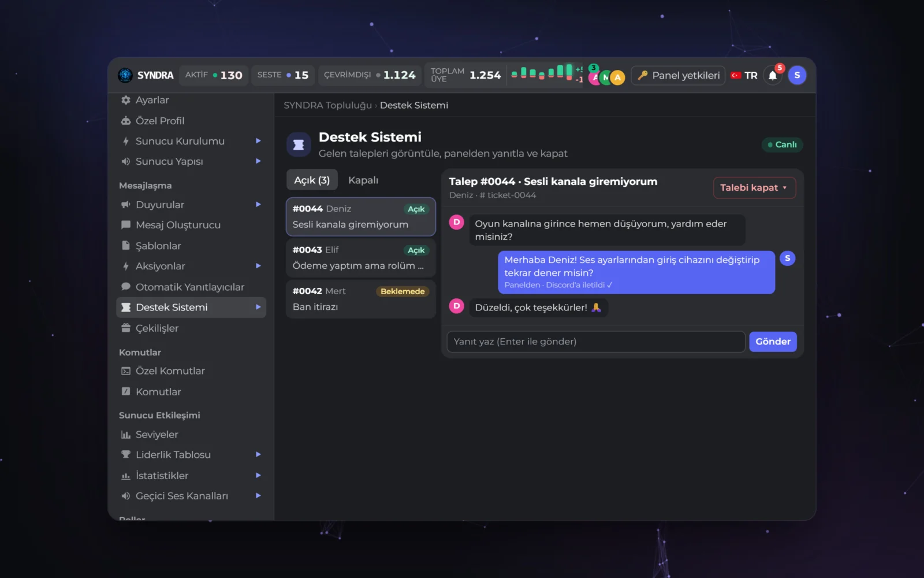Open Çekilişler in sidebar
Screen dimensions: 924x578
point(191,328)
